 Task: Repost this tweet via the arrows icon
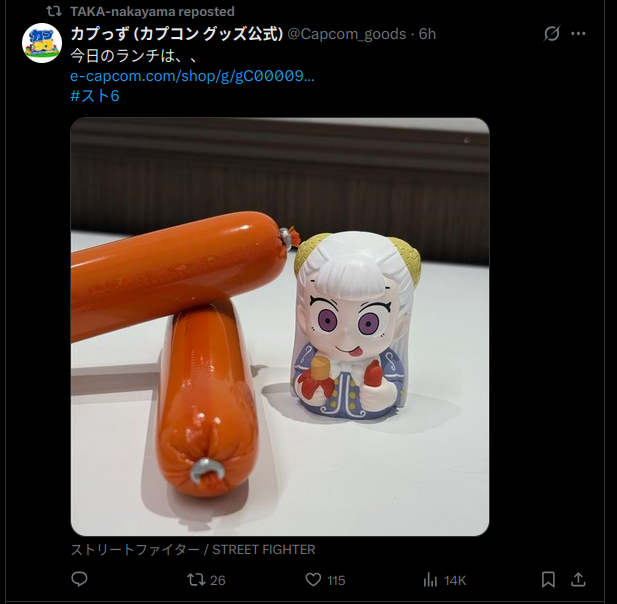coord(196,580)
